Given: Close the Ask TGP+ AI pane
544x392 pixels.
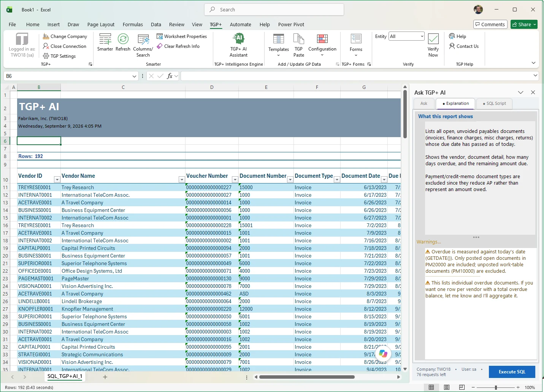Looking at the screenshot, I should pyautogui.click(x=533, y=92).
